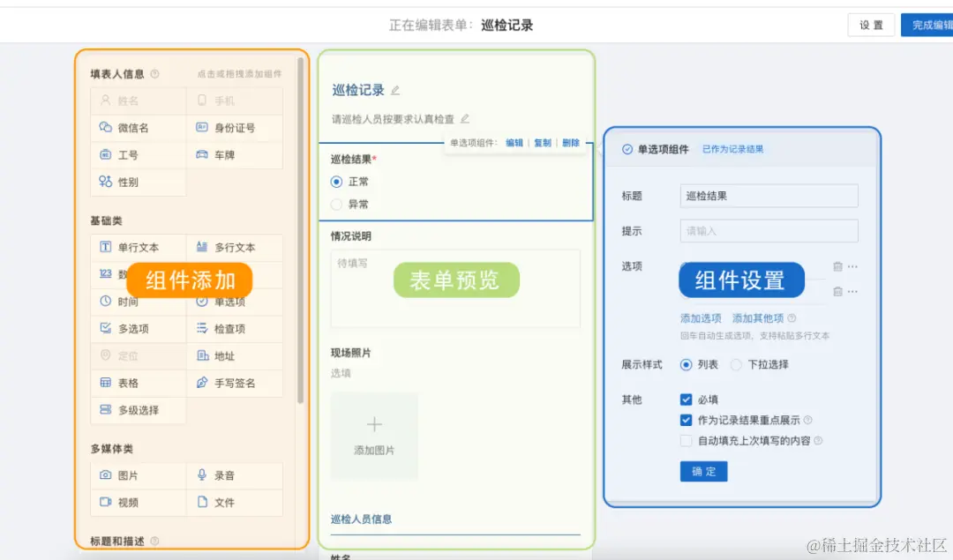Delete second option with trash icon

click(x=837, y=292)
